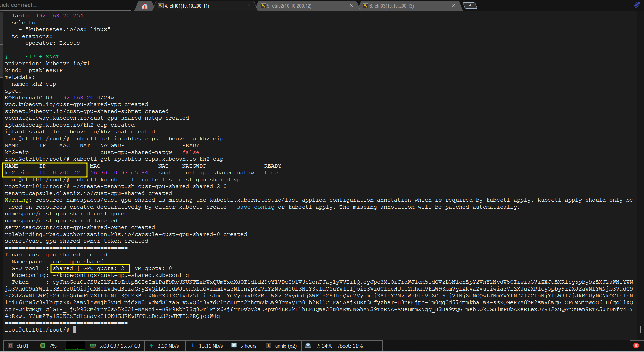Click the '5 hours' uptime text
The height and width of the screenshot is (352, 644).
248,346
